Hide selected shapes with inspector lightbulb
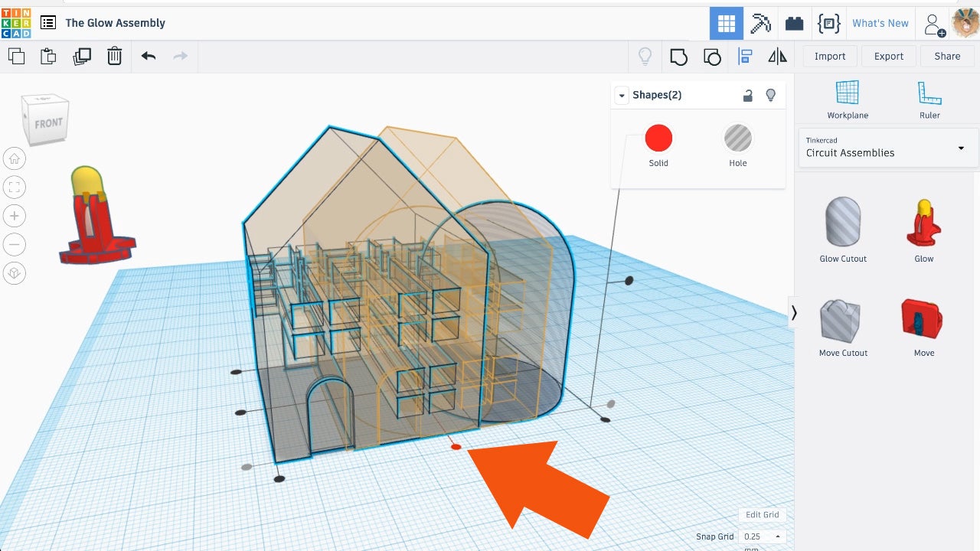980x551 pixels. [771, 95]
